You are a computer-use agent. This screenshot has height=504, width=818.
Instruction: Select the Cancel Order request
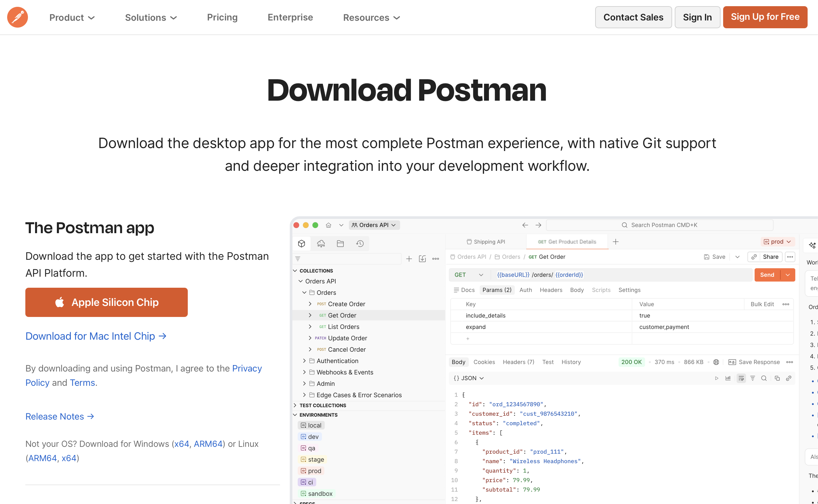(x=347, y=349)
